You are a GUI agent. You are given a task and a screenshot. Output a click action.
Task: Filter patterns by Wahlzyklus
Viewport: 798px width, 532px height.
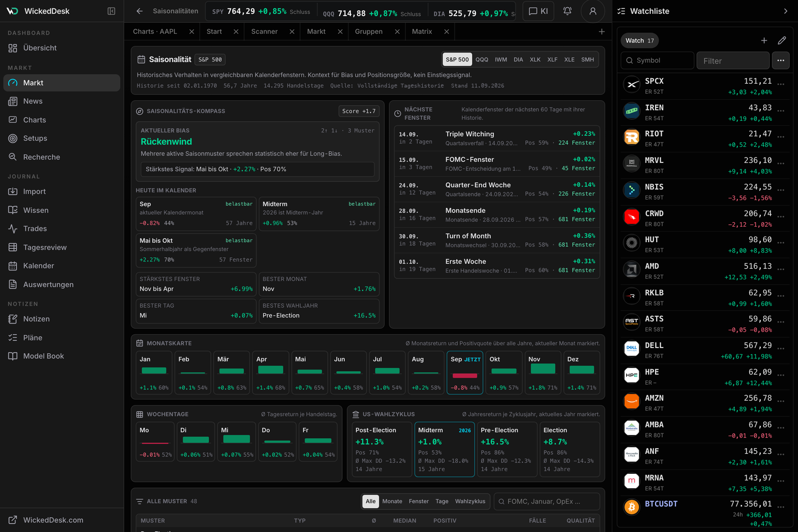tap(470, 502)
